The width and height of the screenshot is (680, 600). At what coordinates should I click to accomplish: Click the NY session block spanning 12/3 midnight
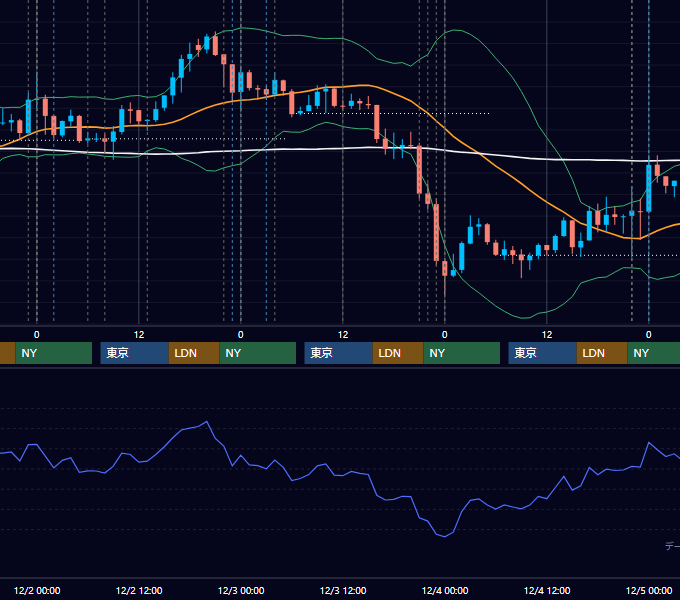[x=258, y=353]
